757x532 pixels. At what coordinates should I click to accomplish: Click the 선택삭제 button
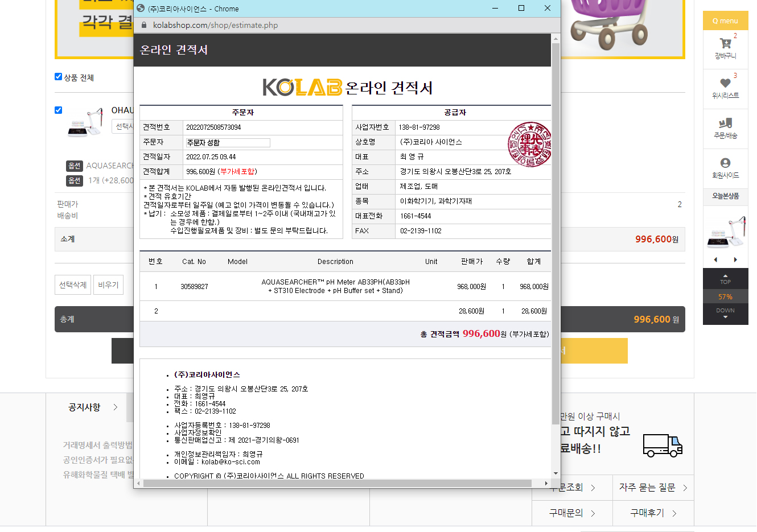pyautogui.click(x=73, y=284)
